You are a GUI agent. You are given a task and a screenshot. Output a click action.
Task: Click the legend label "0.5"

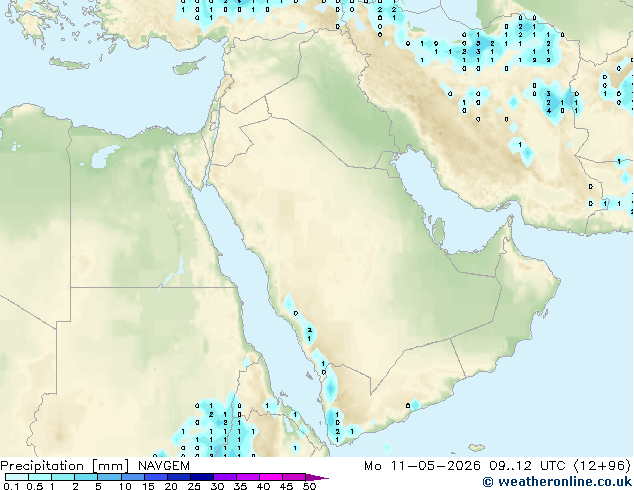[34, 486]
